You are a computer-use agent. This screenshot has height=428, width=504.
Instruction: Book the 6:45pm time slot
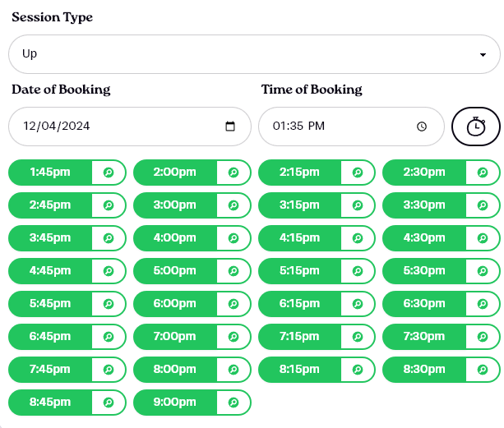pyautogui.click(x=50, y=337)
